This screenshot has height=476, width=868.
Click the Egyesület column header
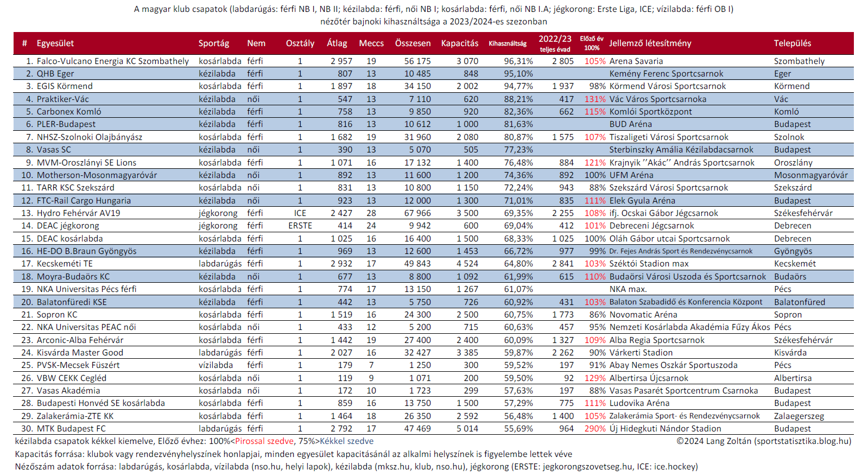tap(55, 43)
